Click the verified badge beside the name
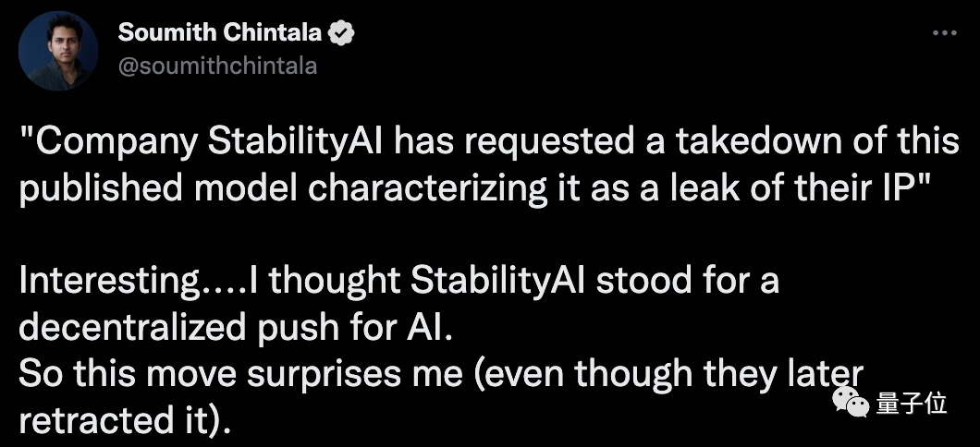This screenshot has width=980, height=447. pyautogui.click(x=343, y=34)
